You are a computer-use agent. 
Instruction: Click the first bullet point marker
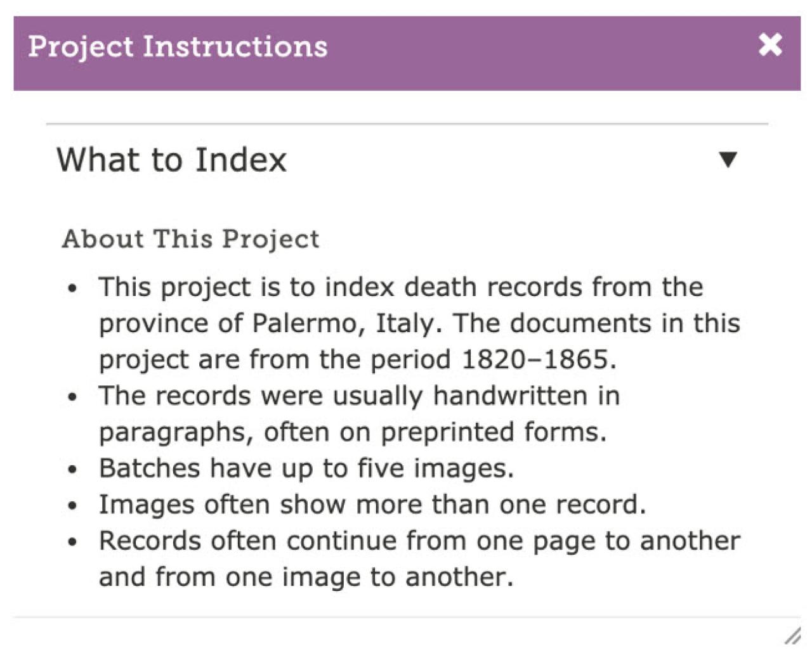[x=71, y=288]
